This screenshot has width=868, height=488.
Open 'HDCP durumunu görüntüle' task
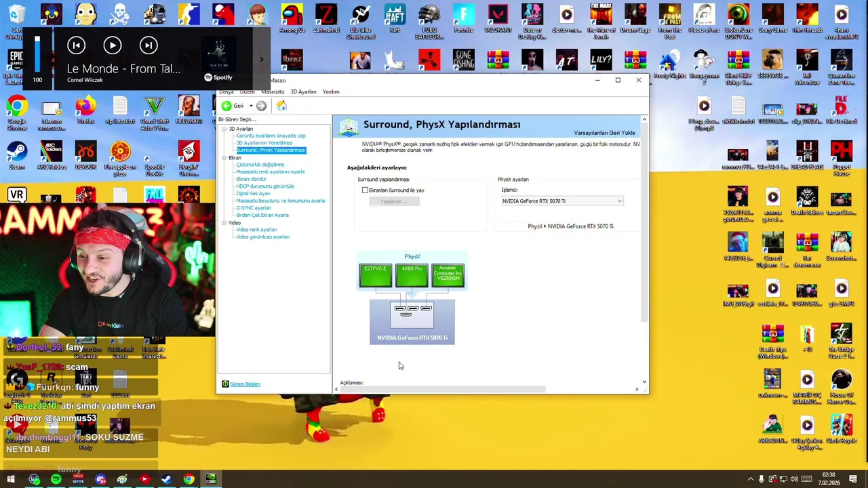click(x=264, y=186)
